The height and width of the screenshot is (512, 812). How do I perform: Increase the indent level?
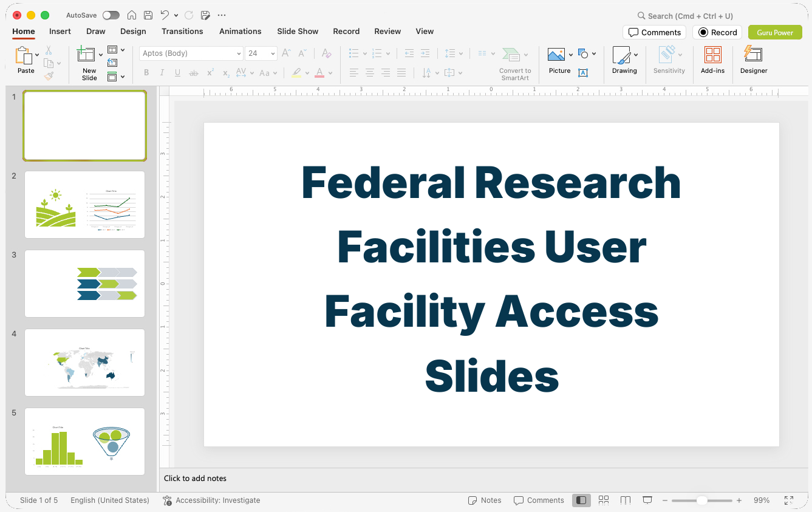(425, 53)
